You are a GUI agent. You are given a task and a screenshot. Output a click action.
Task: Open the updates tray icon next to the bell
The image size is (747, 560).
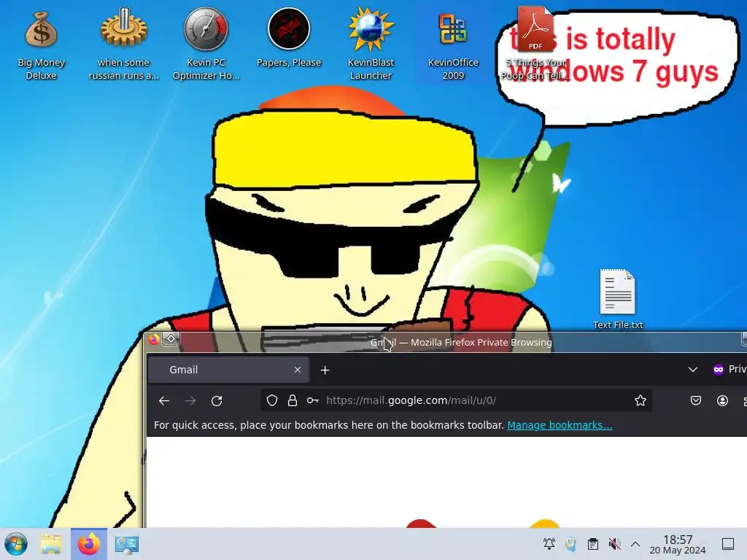(x=570, y=544)
